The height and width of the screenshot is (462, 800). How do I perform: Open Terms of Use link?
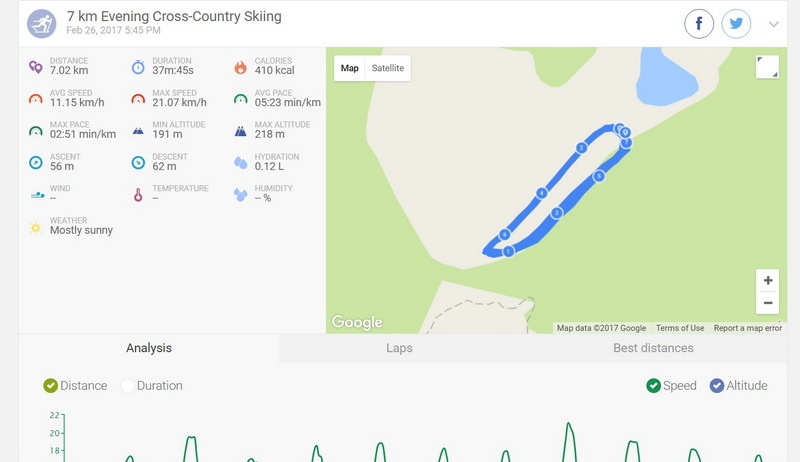[680, 328]
